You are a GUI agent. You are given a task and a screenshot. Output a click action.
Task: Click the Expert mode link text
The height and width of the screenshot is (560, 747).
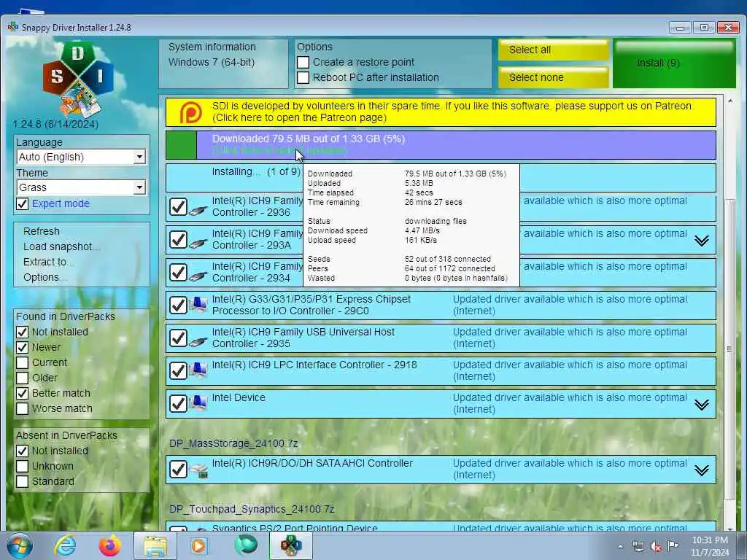tap(61, 204)
